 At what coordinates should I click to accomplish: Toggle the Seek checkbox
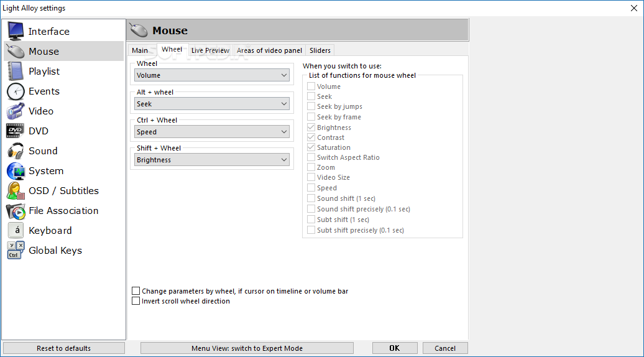coord(311,96)
